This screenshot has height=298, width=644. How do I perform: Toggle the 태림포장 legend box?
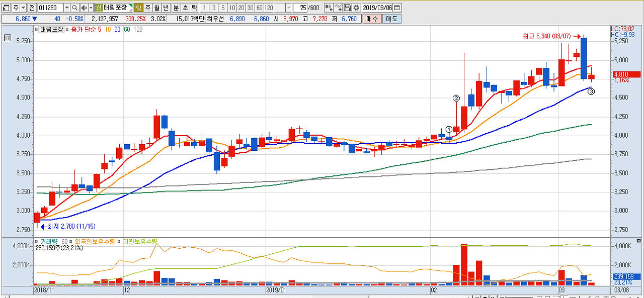tap(37, 30)
